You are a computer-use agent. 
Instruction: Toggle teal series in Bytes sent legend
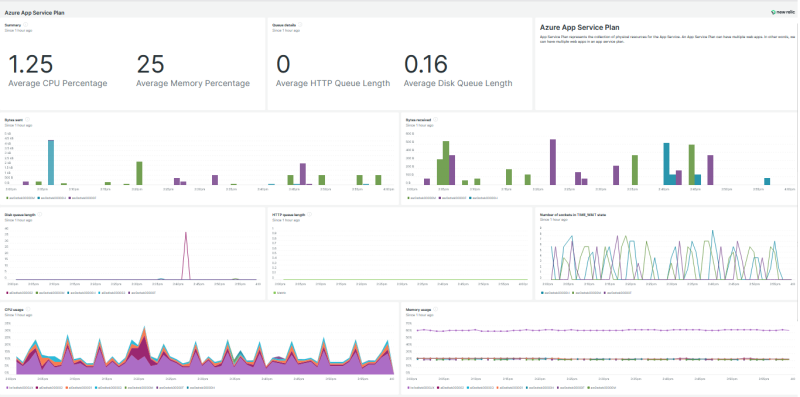tap(52, 197)
